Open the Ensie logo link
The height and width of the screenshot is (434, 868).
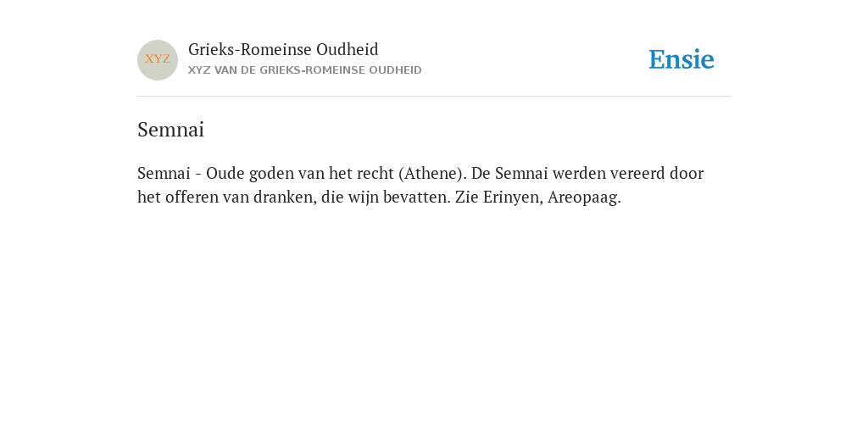pos(682,59)
